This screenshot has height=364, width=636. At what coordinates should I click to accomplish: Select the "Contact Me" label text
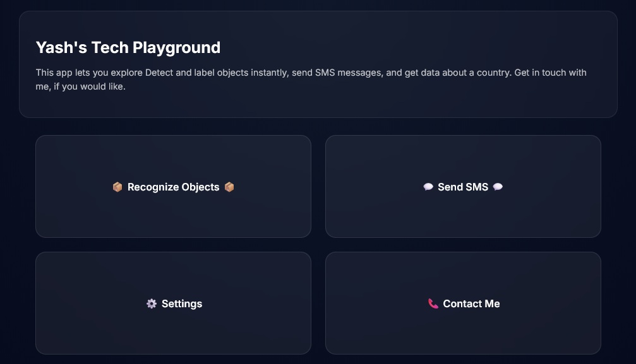point(471,304)
